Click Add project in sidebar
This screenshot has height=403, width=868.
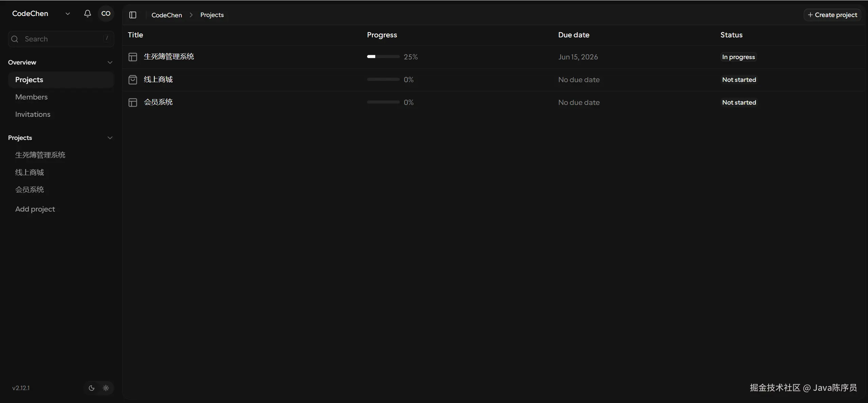click(35, 209)
